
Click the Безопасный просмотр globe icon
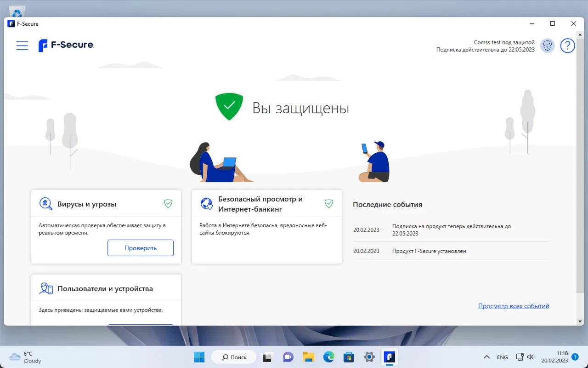point(206,203)
